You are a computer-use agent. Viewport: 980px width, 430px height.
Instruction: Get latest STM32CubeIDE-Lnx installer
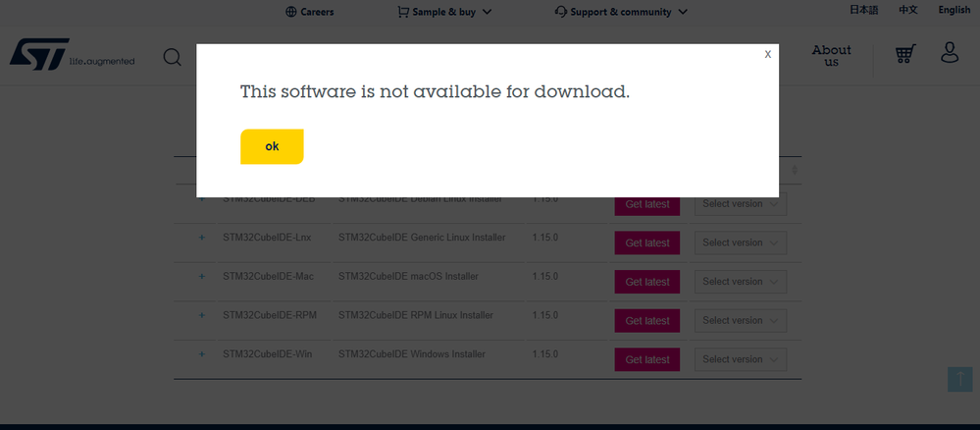click(x=646, y=242)
